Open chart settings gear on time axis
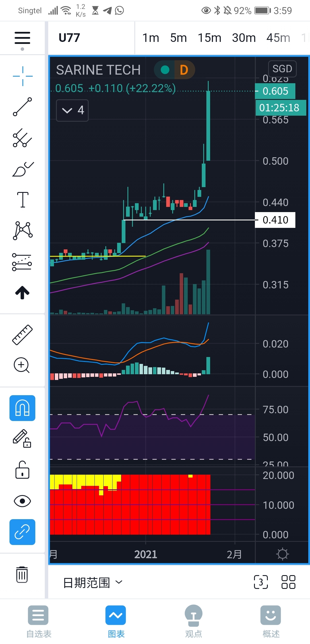Viewport: 310px width, 644px height. coord(282,554)
